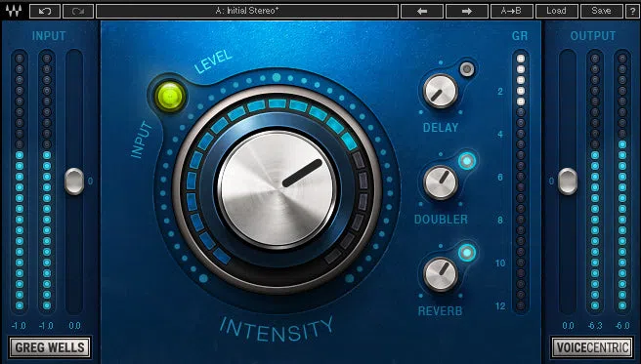This screenshot has height=364, width=641.
Task: Click the Input fader handle
Action: click(x=74, y=182)
